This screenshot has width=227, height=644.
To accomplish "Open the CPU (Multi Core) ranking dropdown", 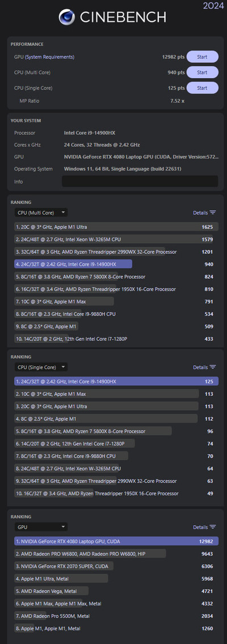I will tap(41, 212).
